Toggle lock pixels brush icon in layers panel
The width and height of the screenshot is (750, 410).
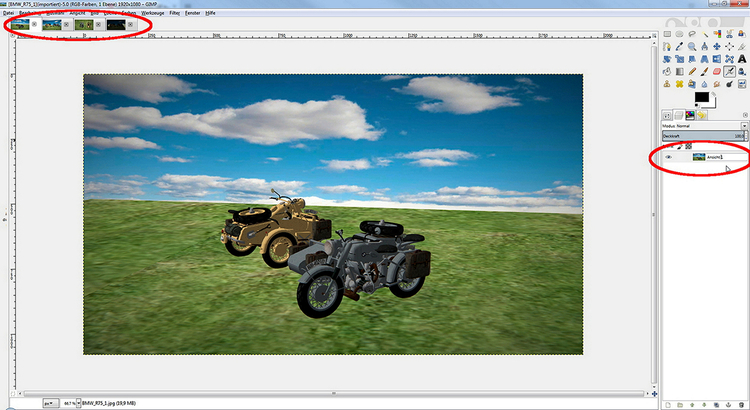click(x=680, y=146)
